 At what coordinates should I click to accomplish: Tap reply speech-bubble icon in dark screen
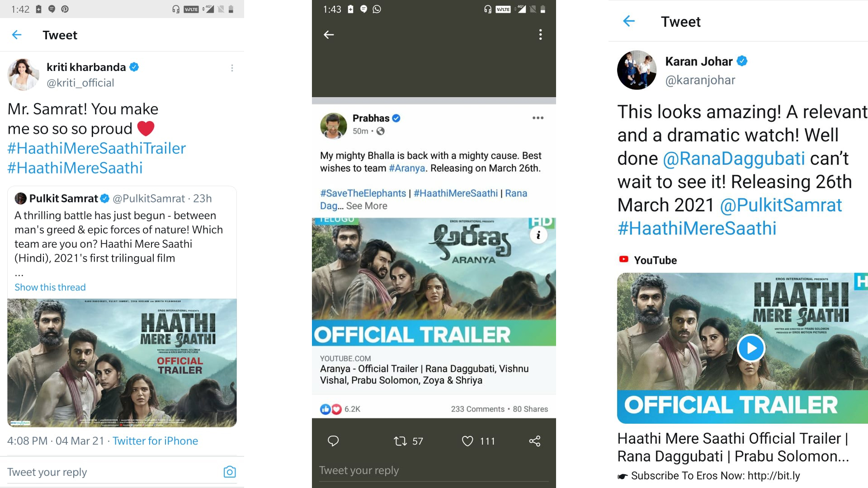click(333, 441)
